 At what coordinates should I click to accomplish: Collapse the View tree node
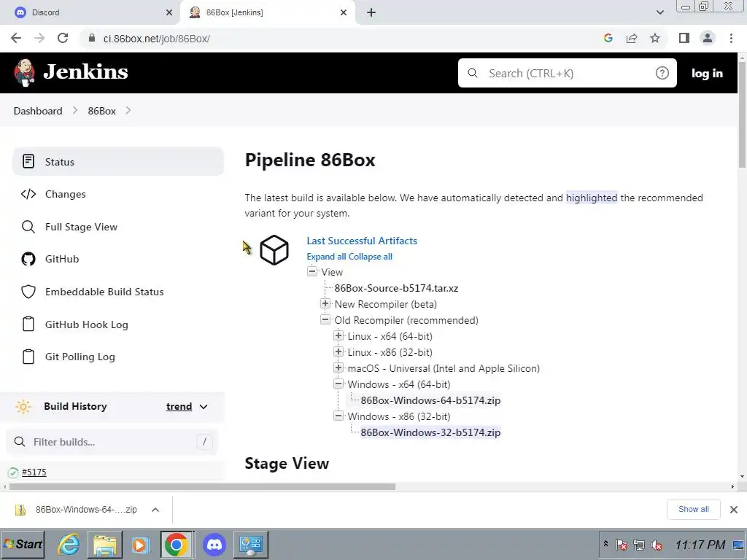pos(312,271)
